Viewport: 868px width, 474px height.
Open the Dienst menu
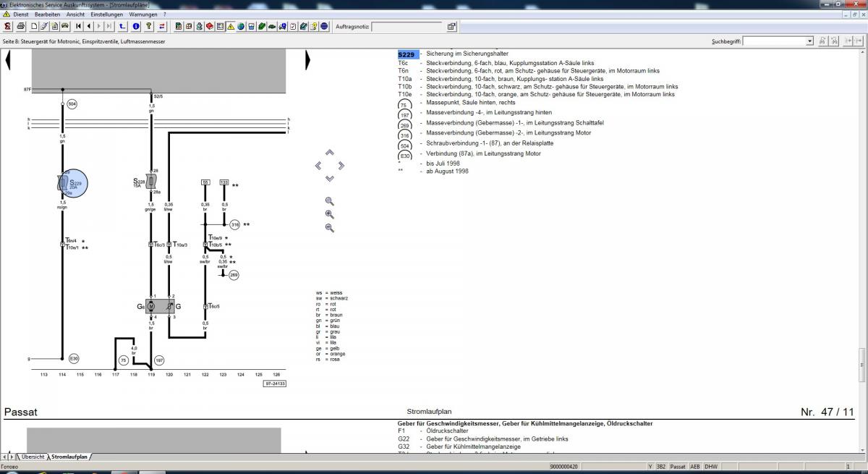(21, 14)
